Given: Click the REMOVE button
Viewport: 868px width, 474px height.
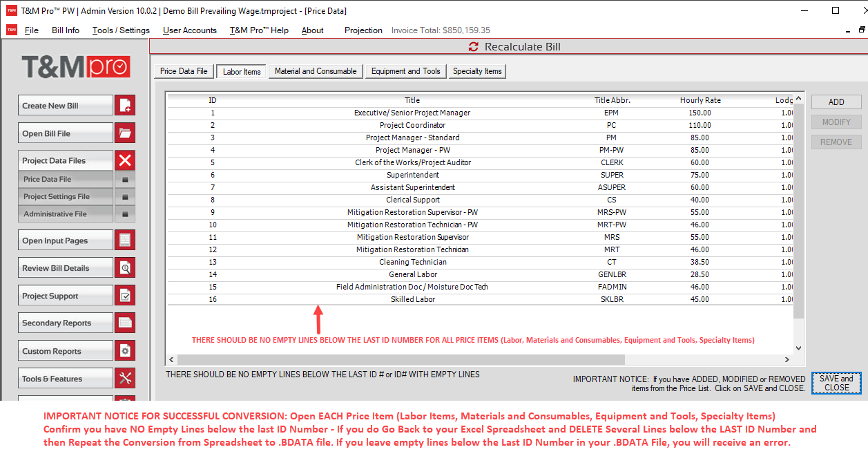Looking at the screenshot, I should click(x=836, y=142).
